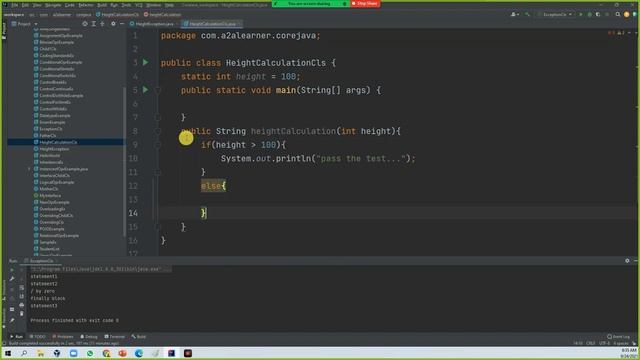Open the Code menu
The height and width of the screenshot is (360, 640).
click(x=70, y=5)
